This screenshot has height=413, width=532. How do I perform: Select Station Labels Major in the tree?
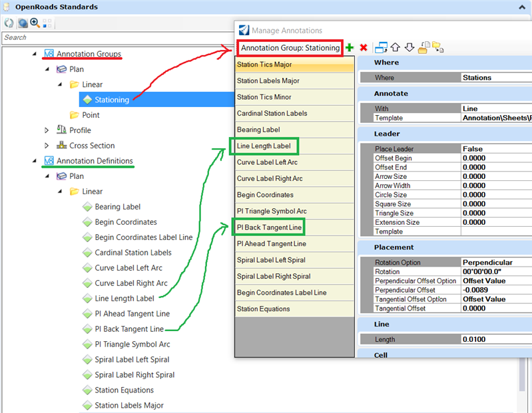129,405
